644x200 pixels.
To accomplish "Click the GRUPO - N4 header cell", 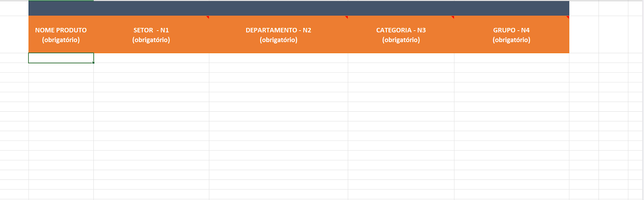I will (511, 35).
